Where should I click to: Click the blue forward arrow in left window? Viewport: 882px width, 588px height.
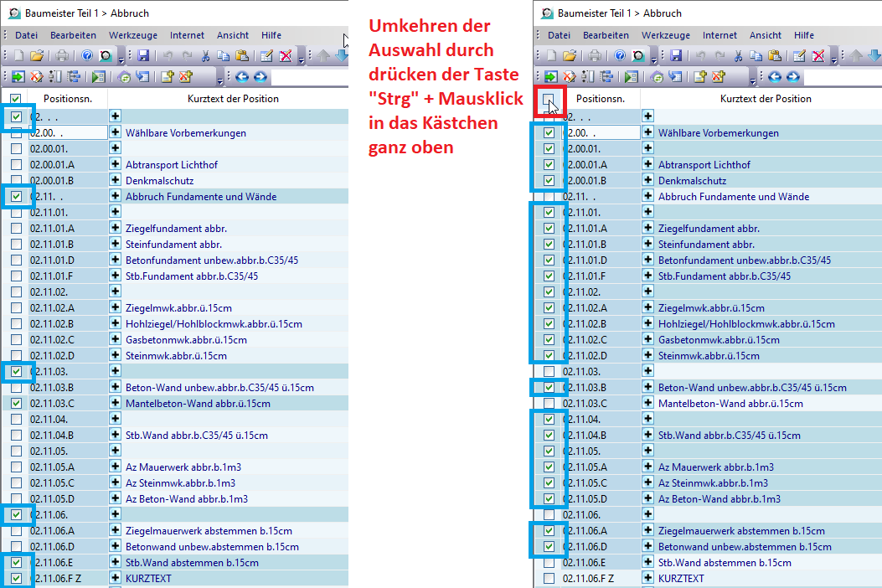[x=260, y=77]
